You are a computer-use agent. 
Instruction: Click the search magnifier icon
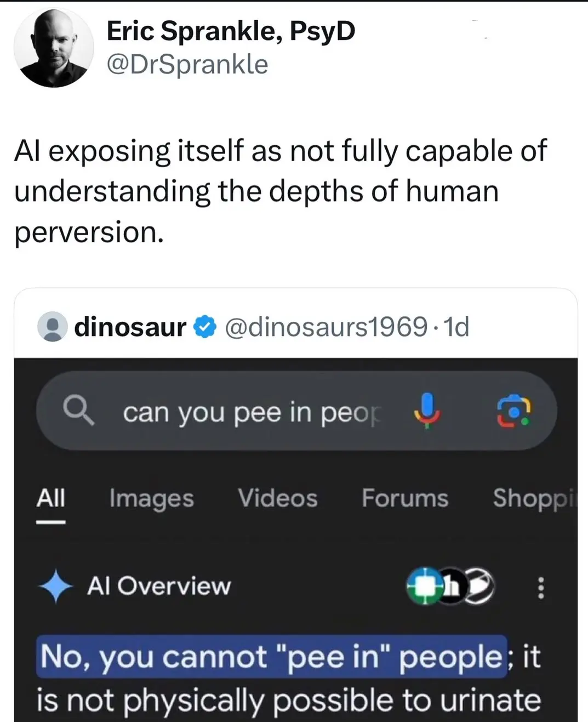click(x=78, y=411)
